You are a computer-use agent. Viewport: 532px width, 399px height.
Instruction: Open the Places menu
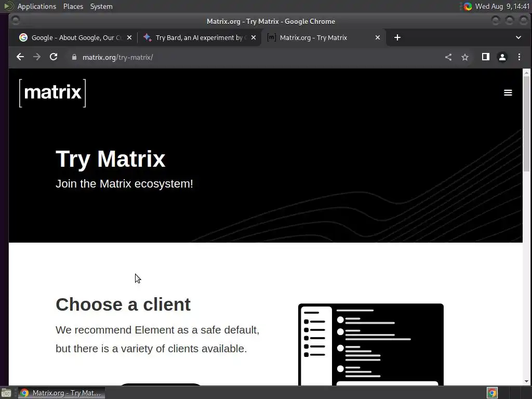point(73,6)
